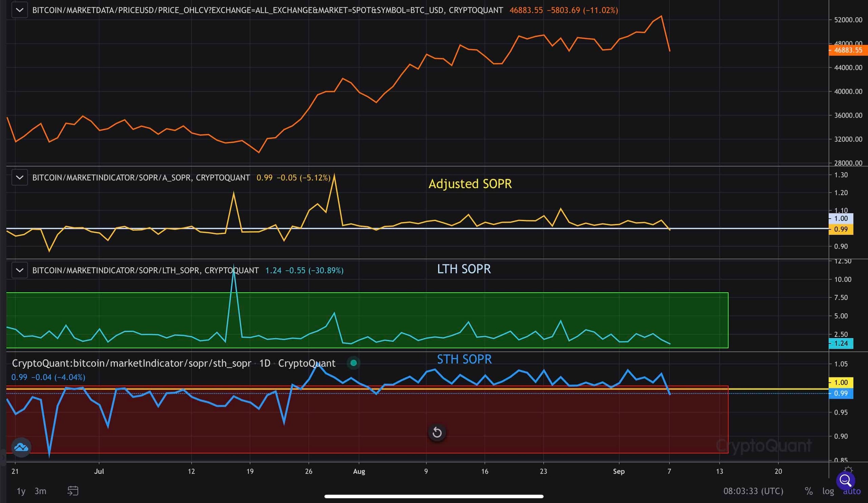Open chart settings gear icon
This screenshot has width=868, height=503.
(848, 469)
